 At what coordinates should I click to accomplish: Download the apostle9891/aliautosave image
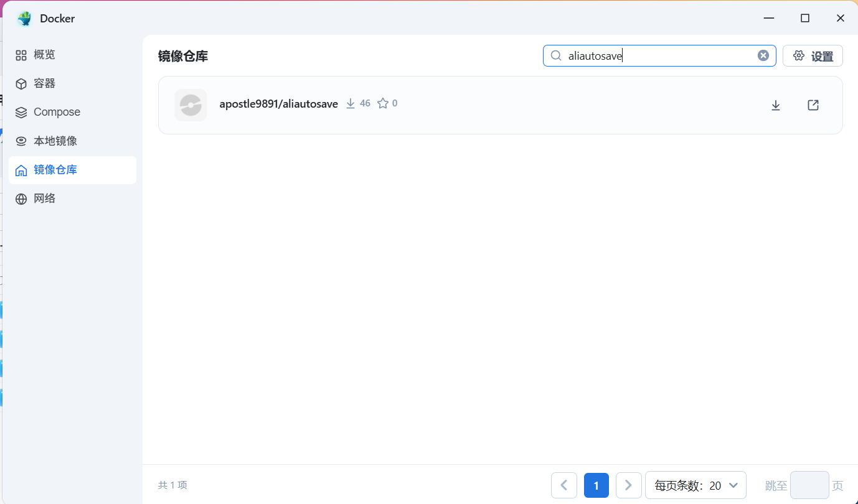point(776,105)
